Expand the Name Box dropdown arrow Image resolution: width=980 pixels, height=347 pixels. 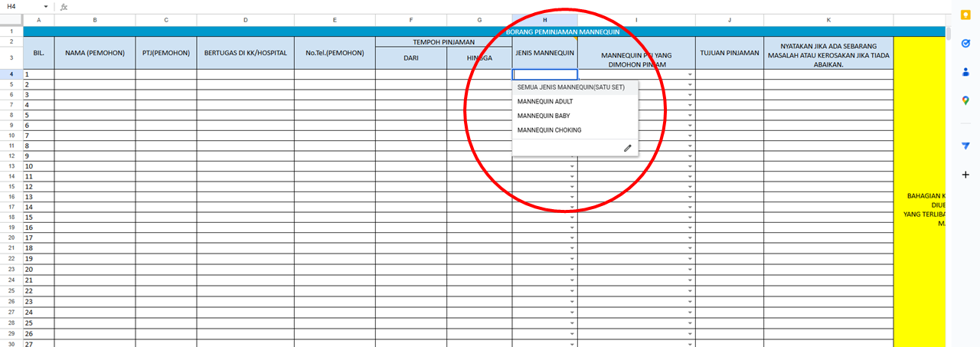46,6
